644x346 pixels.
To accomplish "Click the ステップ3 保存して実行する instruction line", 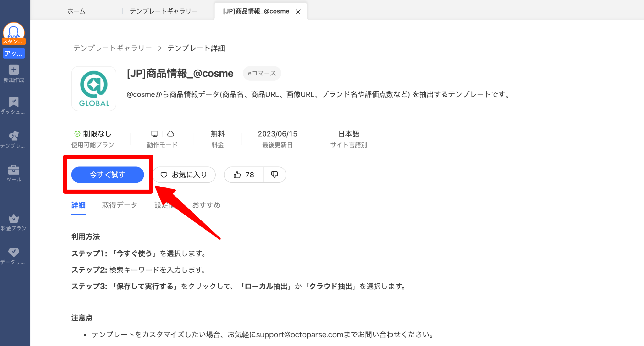I will click(239, 286).
